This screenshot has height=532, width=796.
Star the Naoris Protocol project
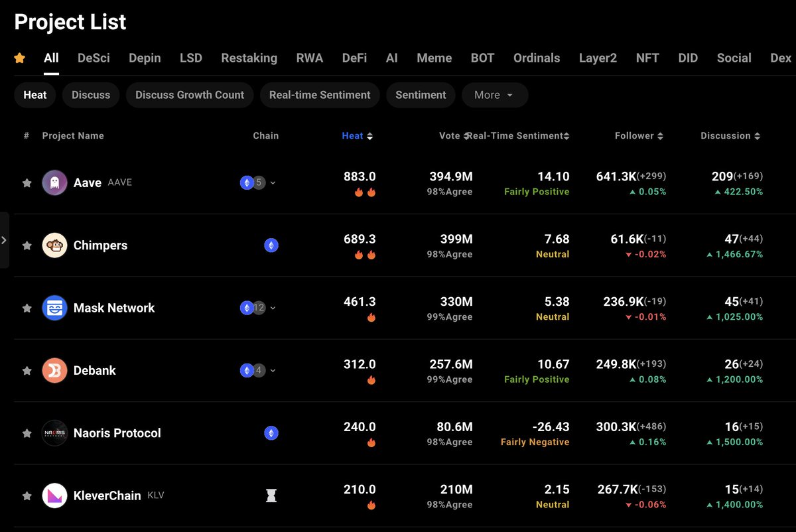27,433
